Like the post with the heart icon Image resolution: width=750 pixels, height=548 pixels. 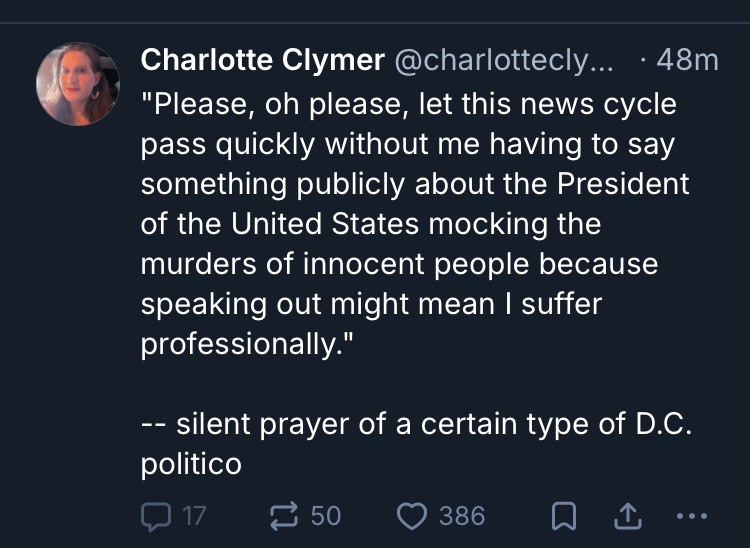412,516
